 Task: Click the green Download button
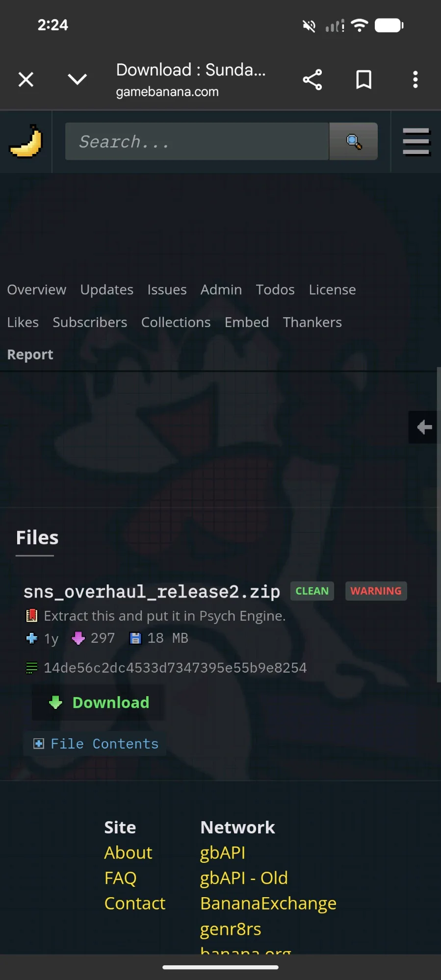(x=99, y=703)
